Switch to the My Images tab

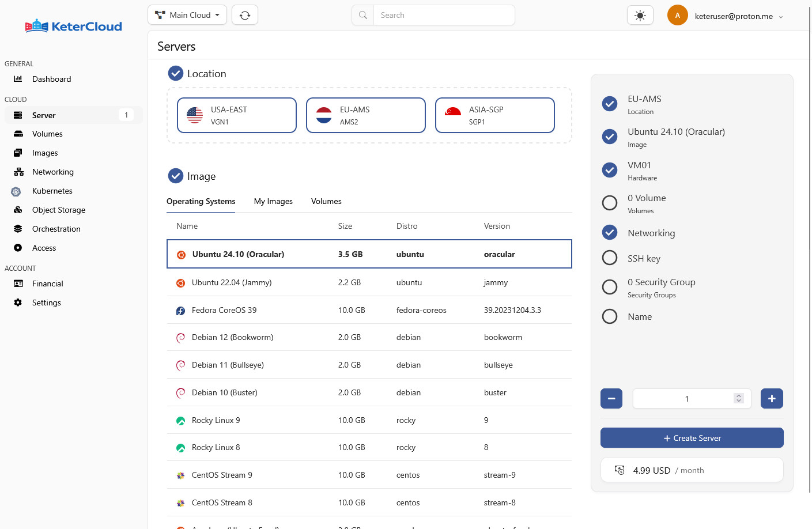pos(273,201)
